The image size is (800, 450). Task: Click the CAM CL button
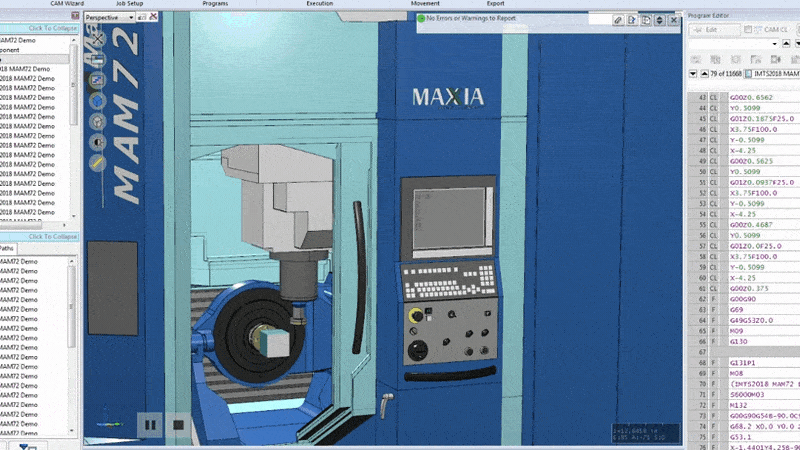(771, 30)
